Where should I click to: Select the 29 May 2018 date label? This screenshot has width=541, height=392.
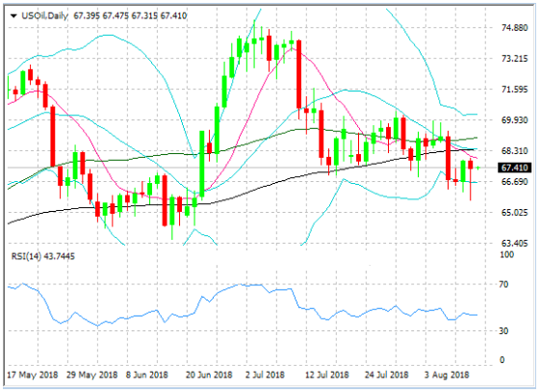91,375
